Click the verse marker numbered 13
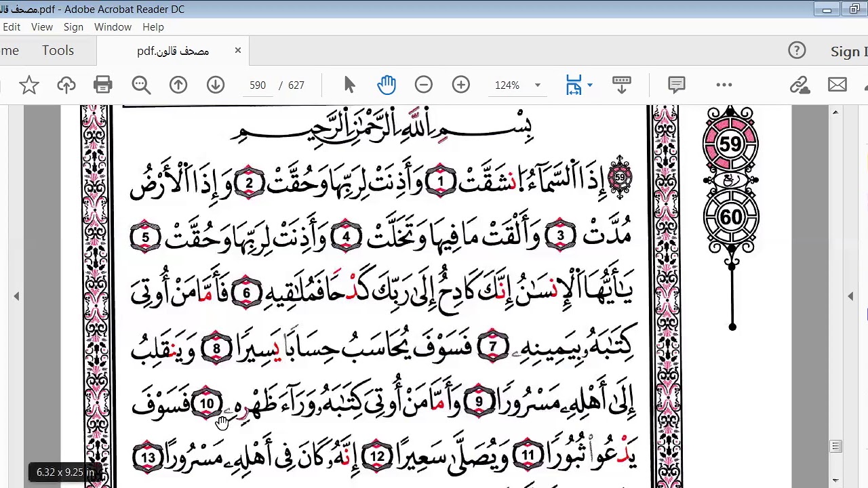 (x=148, y=457)
